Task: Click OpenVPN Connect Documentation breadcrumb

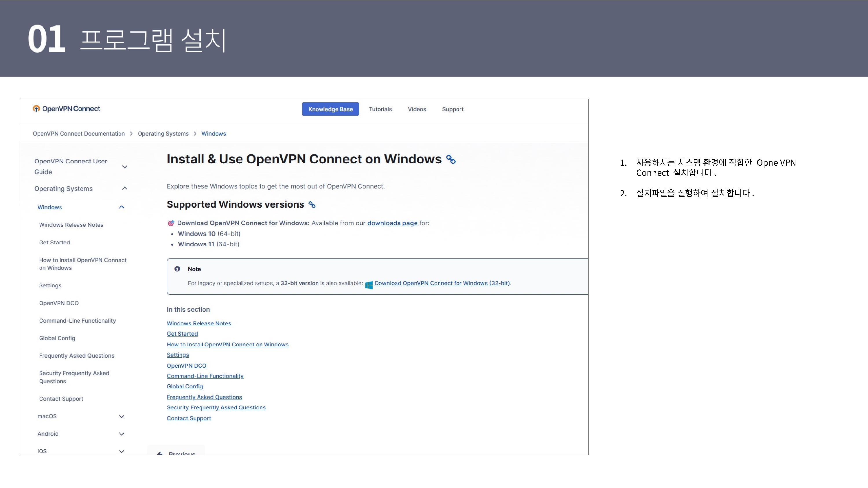Action: pyautogui.click(x=79, y=134)
